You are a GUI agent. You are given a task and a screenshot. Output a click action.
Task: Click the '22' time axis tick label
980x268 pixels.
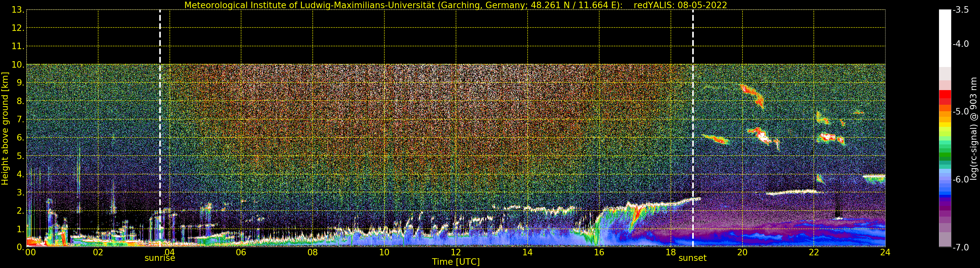coord(814,252)
